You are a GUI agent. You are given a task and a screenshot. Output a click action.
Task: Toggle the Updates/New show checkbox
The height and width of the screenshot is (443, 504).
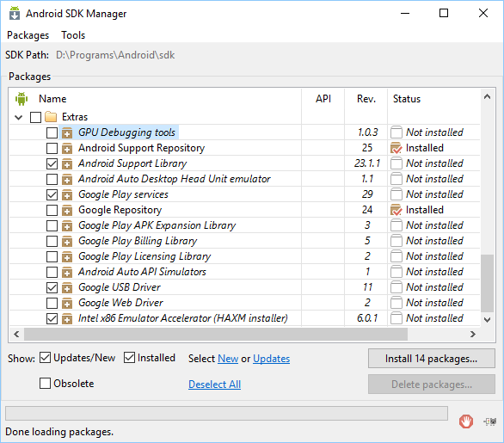(x=45, y=358)
